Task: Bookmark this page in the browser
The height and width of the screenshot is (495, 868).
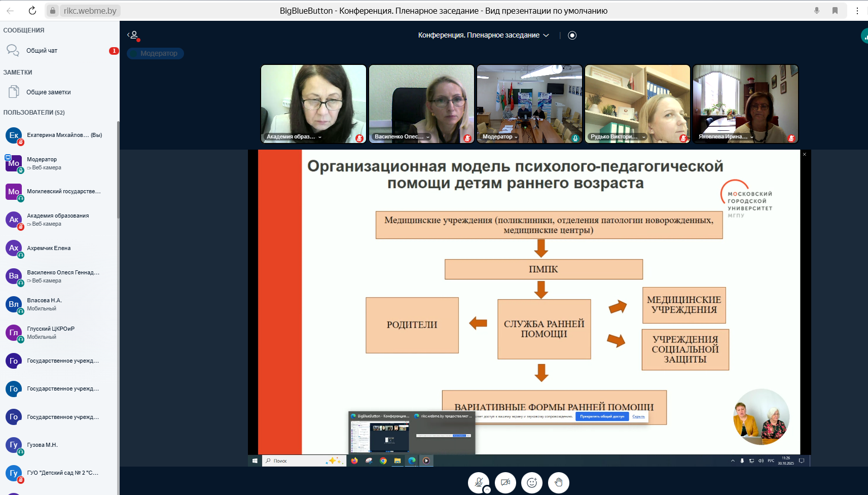Action: [835, 11]
